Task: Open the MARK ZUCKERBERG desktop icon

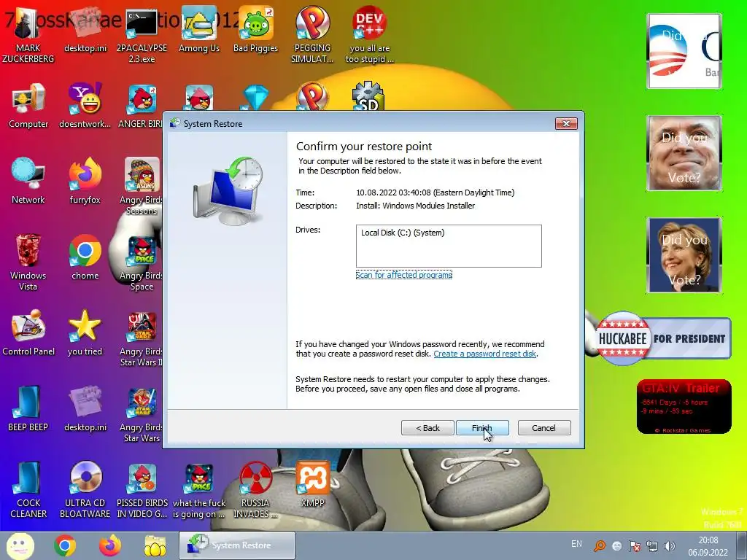Action: tap(28, 36)
